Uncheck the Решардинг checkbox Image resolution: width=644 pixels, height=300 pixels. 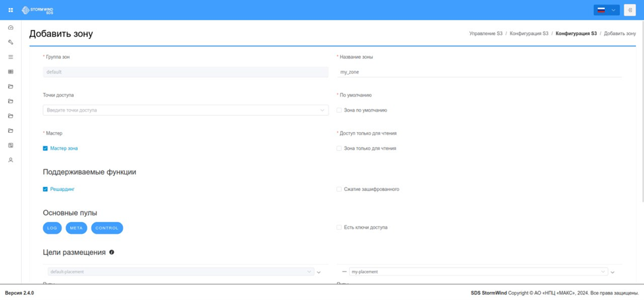(45, 189)
